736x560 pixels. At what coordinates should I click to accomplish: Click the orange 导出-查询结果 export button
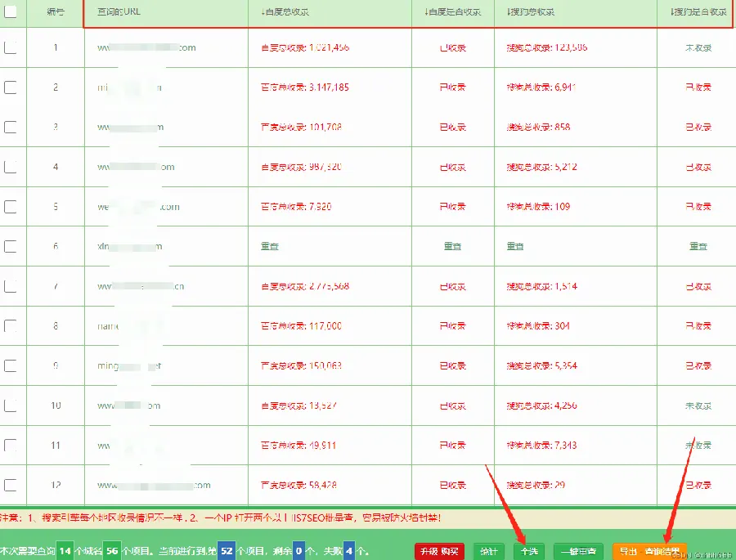[x=649, y=551]
